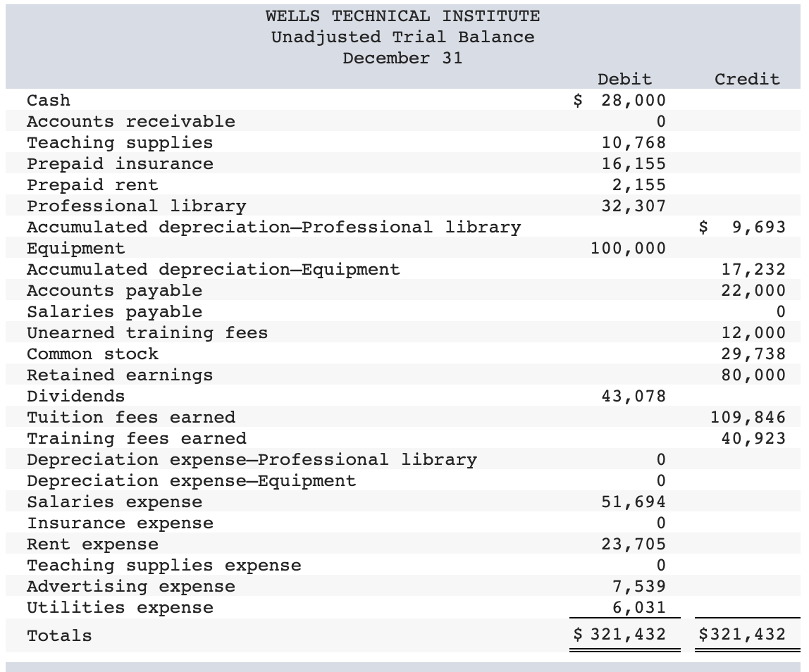Image resolution: width=809 pixels, height=672 pixels.
Task: Click the December 31 date line
Action: coord(400,58)
